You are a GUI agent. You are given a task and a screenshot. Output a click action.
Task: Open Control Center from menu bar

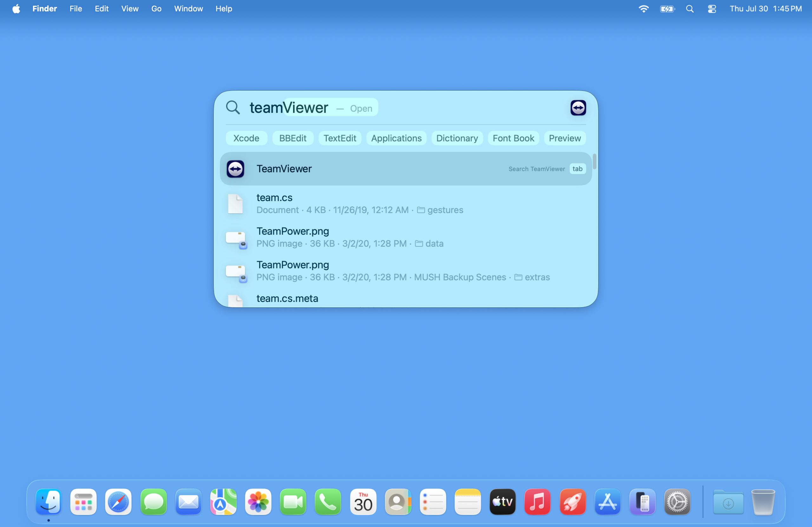point(712,9)
